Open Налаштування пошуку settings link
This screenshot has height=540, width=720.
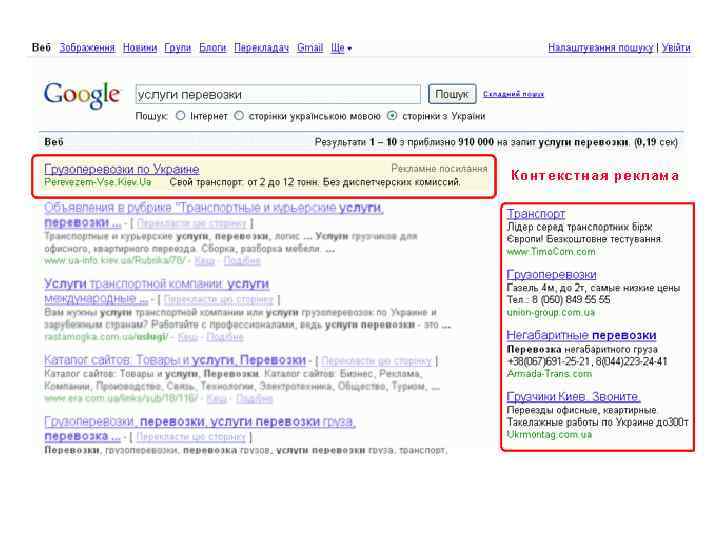coord(600,48)
